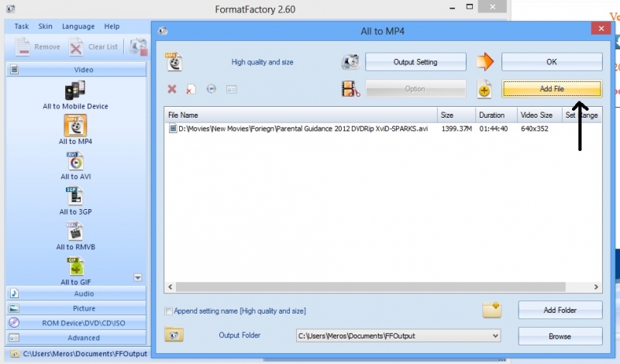Screen dimensions: 620x364
Task: Open the Language menu
Action: coord(78,26)
